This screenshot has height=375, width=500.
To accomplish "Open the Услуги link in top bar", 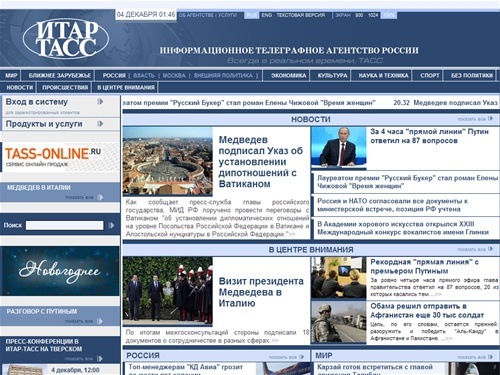I will (227, 15).
